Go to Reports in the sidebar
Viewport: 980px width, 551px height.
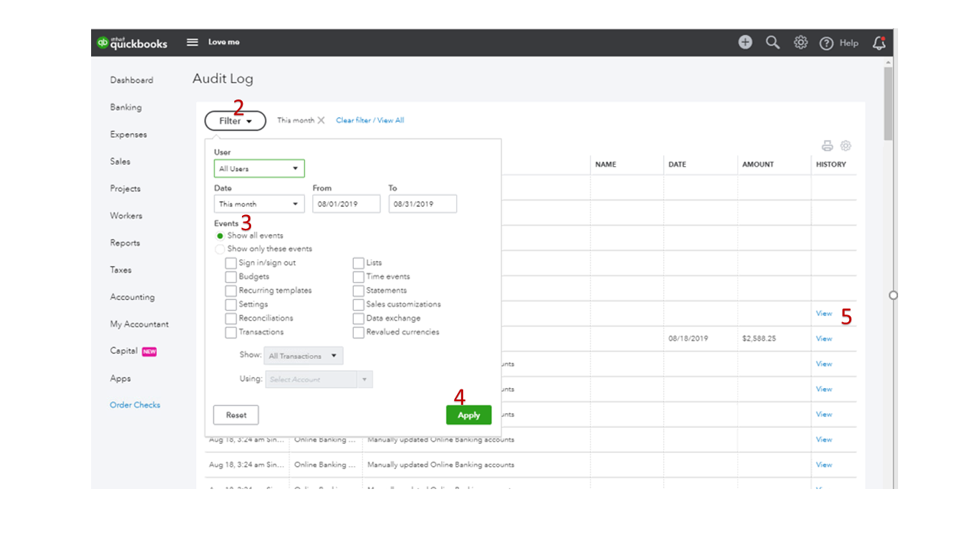(125, 243)
